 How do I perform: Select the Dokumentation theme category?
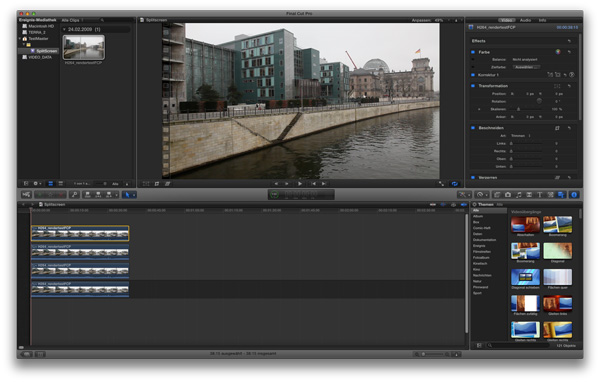point(484,240)
